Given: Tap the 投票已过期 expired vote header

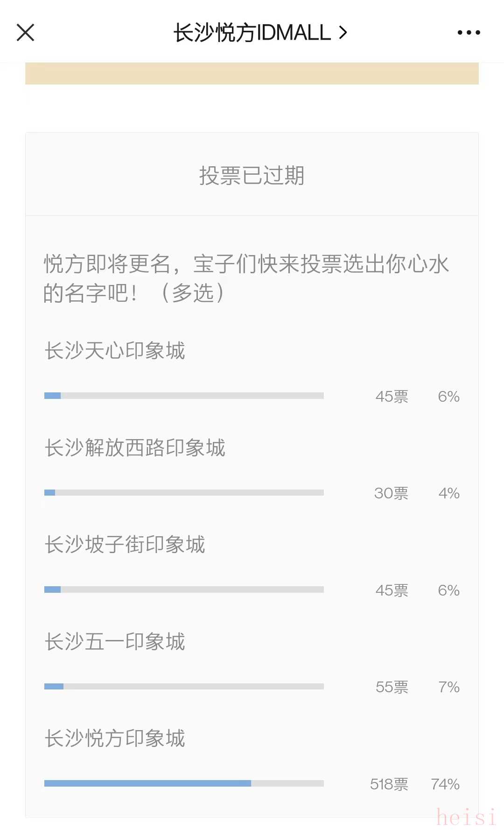Looking at the screenshot, I should 252,176.
